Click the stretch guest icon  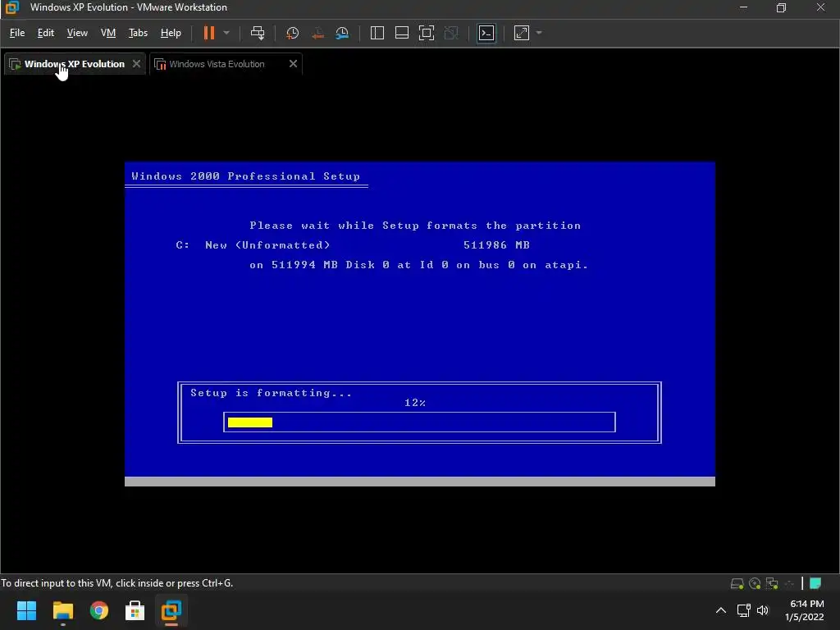(521, 33)
